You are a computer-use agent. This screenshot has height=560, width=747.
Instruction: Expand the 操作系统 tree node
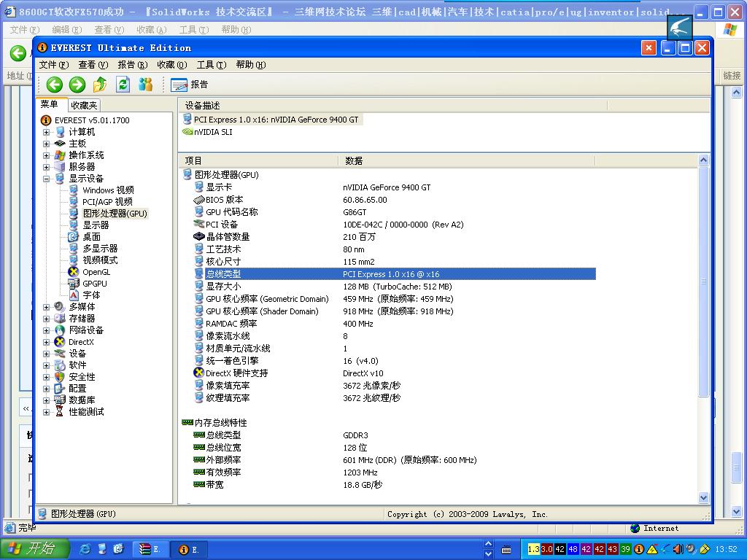46,156
